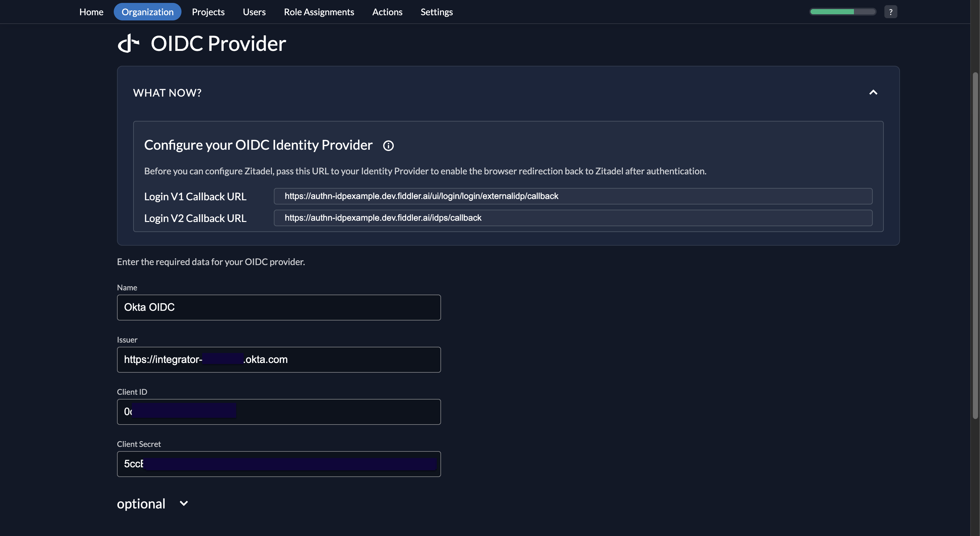The width and height of the screenshot is (980, 536).
Task: Collapse the WHAT NOW? panel chevron
Action: (x=873, y=92)
